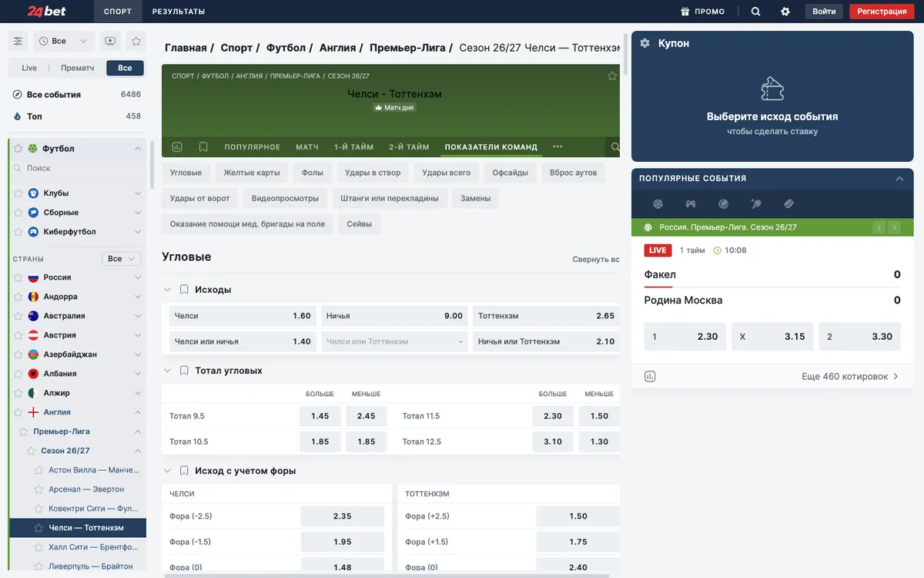The width and height of the screenshot is (924, 578).
Task: Open the Спорт top menu
Action: 117,12
